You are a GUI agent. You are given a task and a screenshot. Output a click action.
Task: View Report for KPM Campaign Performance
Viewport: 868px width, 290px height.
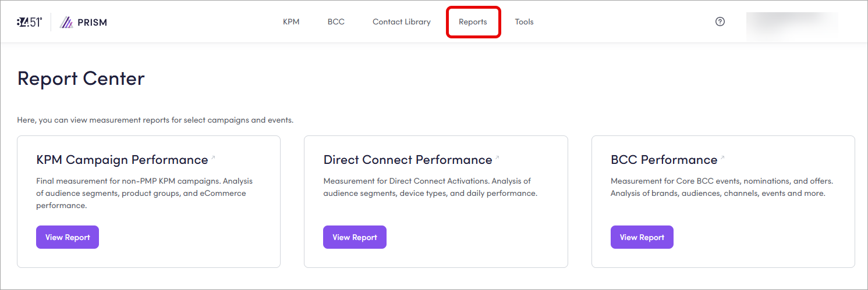(68, 237)
